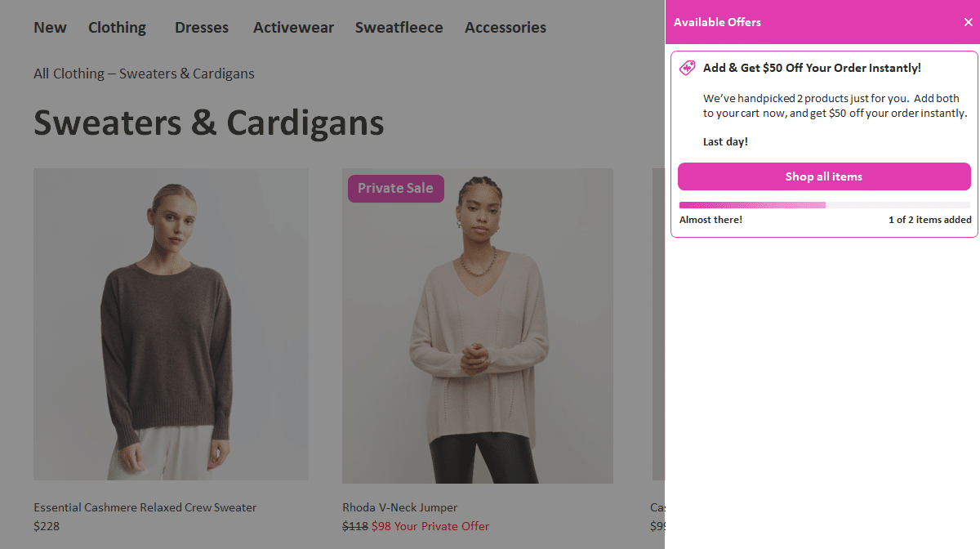Image resolution: width=980 pixels, height=549 pixels.
Task: Open the Clothing menu item
Action: (x=117, y=27)
